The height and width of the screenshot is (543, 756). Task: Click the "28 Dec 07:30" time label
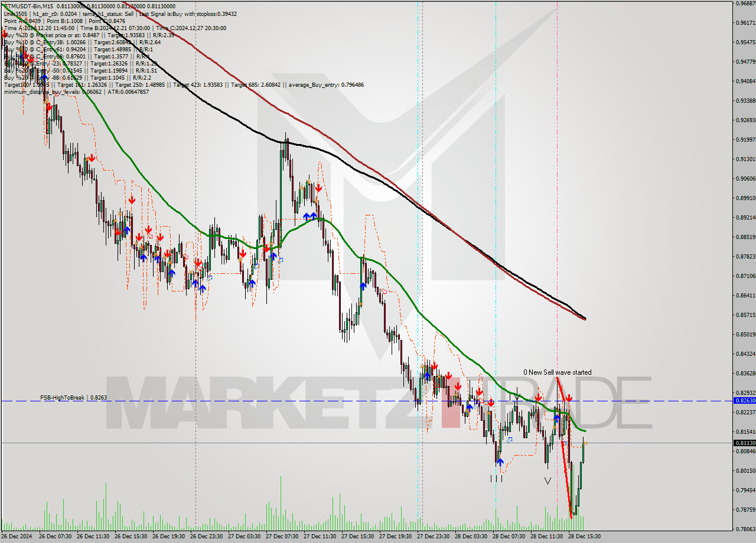509,537
